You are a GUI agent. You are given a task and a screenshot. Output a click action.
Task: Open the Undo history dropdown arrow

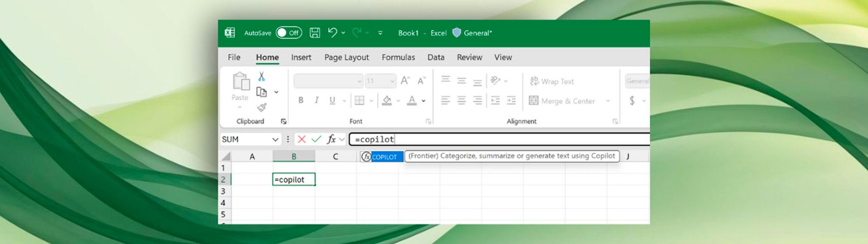(x=343, y=33)
